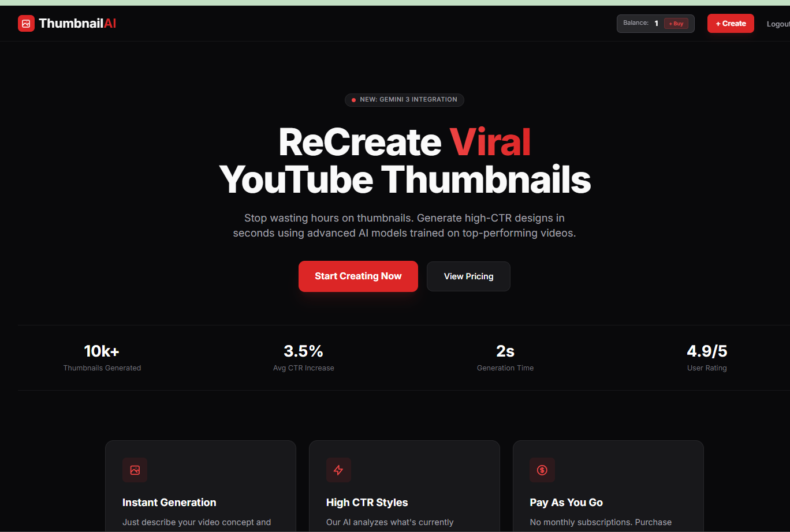Image resolution: width=790 pixels, height=532 pixels.
Task: Click the ThumbnailAI wordmark in the navbar
Action: click(77, 23)
